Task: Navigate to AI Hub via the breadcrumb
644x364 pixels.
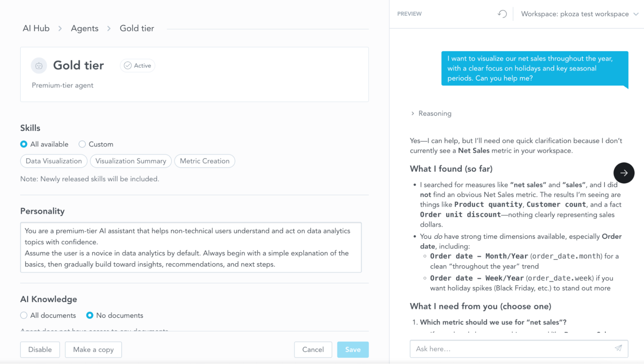Action: 35,28
